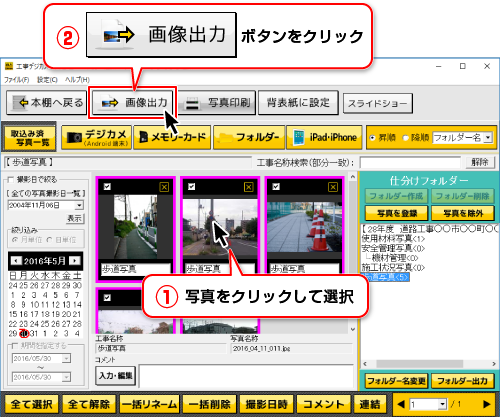Click 入力・編集 comment button
This screenshot has height=417, width=500.
116,376
